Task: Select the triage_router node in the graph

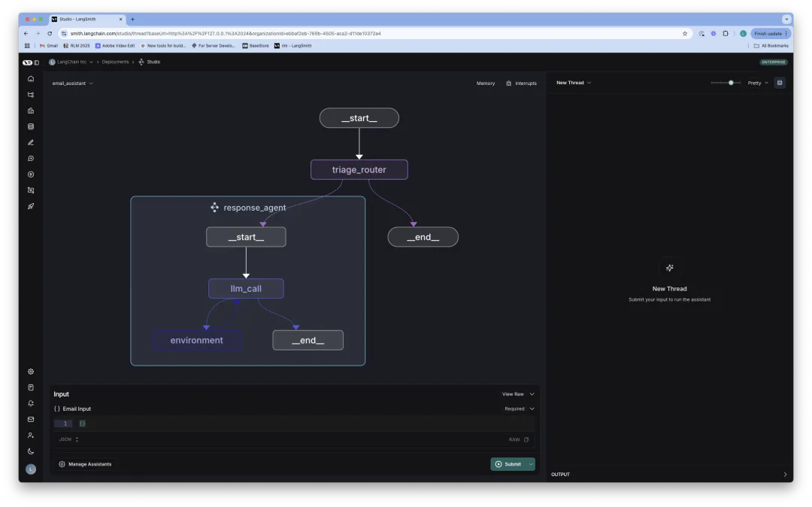Action: pyautogui.click(x=359, y=169)
